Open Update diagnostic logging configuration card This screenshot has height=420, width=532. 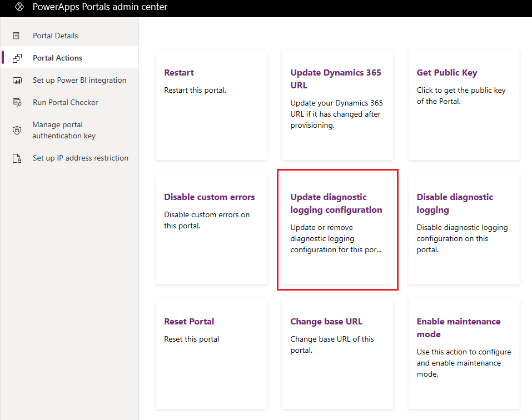(337, 229)
